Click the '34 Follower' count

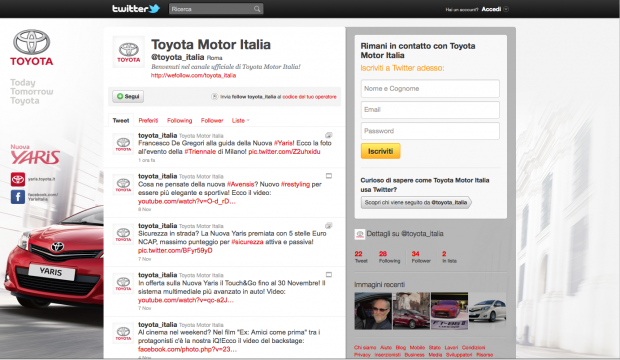pyautogui.click(x=421, y=257)
